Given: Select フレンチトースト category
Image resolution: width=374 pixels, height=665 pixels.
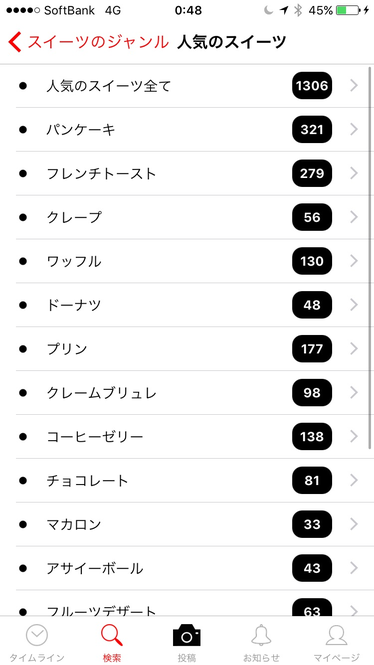Looking at the screenshot, I should click(187, 173).
